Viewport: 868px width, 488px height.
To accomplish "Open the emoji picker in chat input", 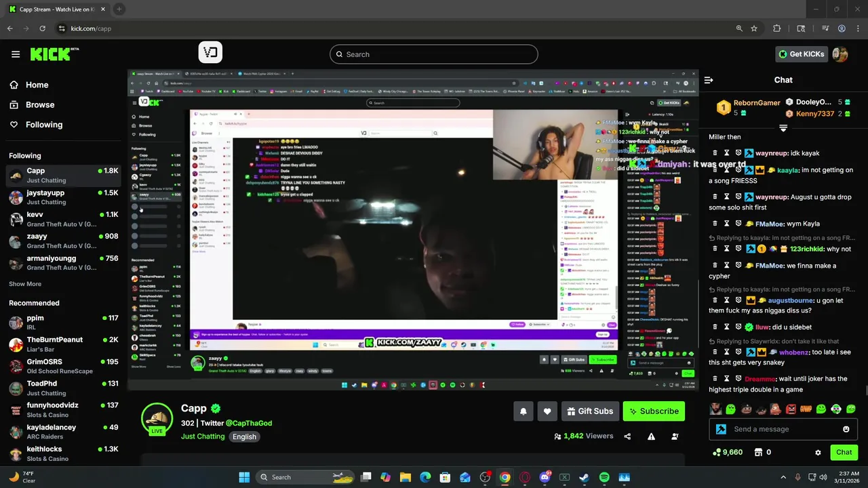I will click(846, 429).
